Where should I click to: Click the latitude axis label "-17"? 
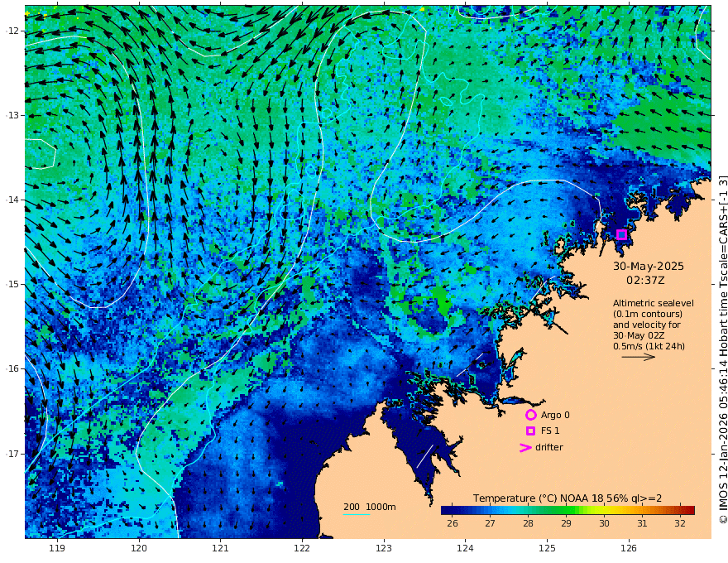coord(12,454)
